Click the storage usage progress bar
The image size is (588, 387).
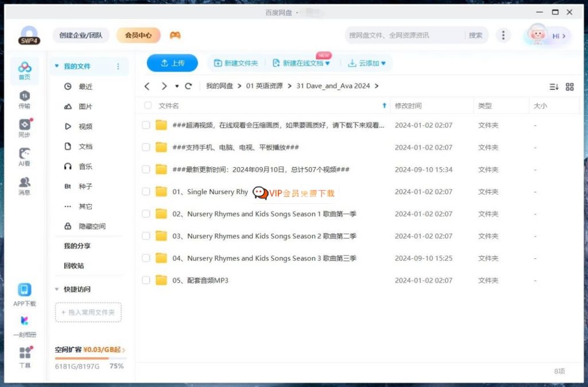tap(90, 358)
